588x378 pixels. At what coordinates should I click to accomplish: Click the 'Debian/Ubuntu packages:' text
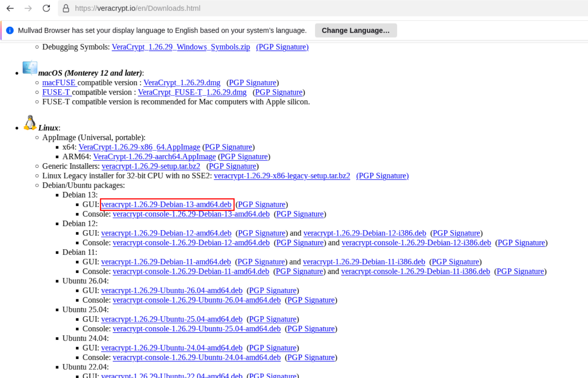[x=84, y=186]
